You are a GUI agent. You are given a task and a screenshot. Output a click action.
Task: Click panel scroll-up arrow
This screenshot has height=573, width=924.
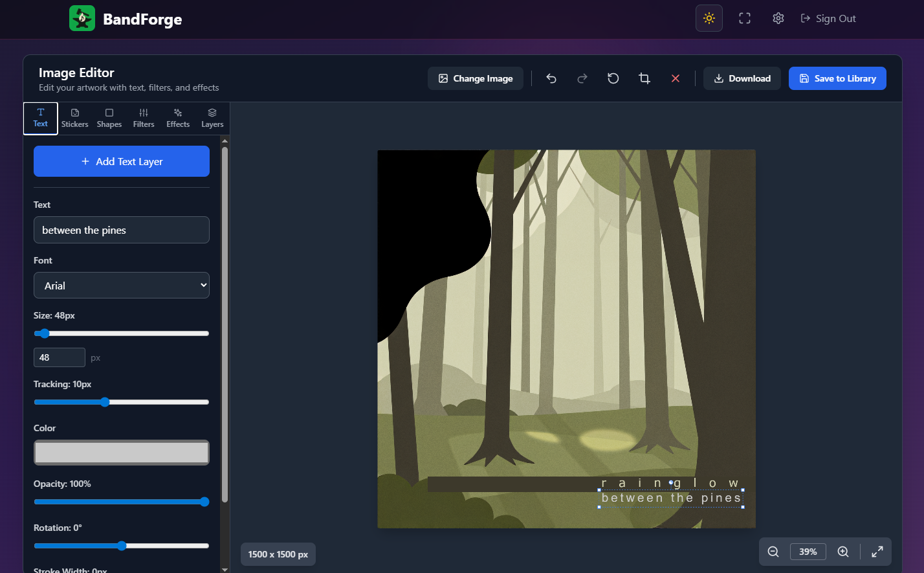225,140
